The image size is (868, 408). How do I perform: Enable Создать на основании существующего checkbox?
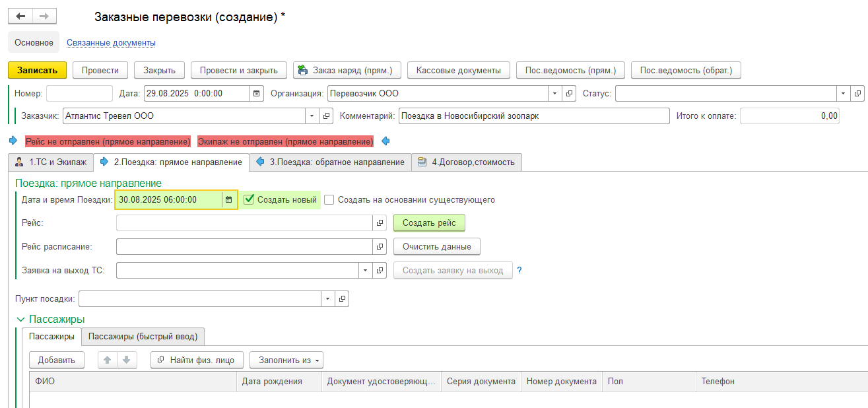329,200
